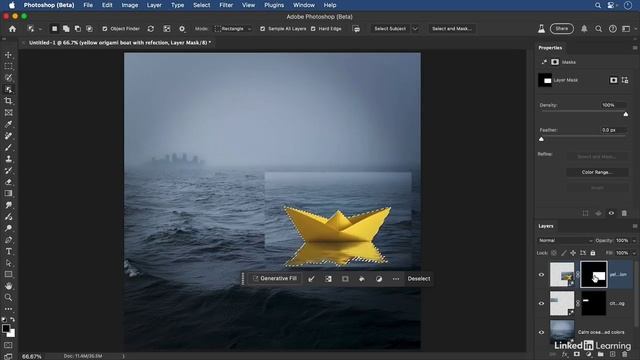Click the Color Range button
Screen dimensions: 640x360
pos(597,172)
